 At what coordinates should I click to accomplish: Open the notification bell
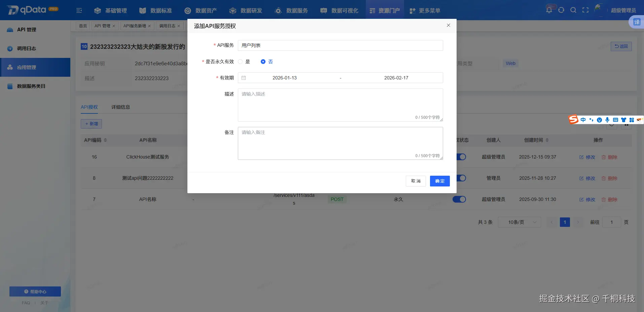click(549, 10)
